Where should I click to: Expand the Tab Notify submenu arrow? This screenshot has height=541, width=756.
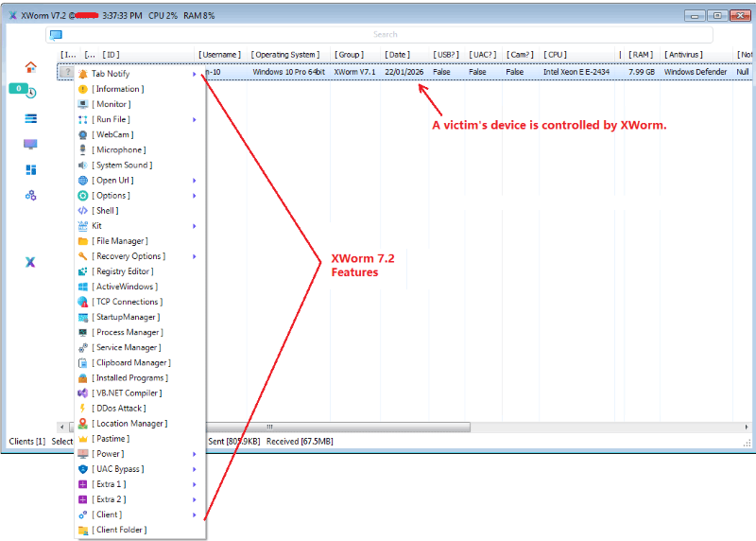[x=195, y=74]
